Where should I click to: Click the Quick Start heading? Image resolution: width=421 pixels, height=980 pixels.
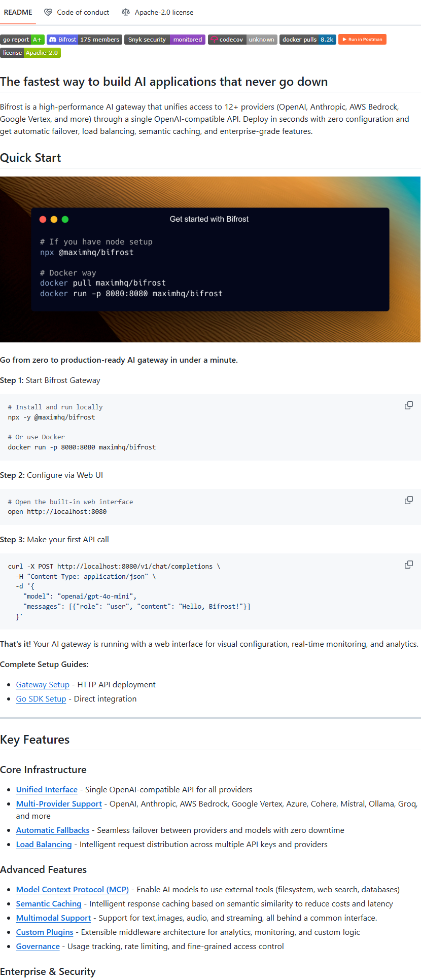point(30,158)
